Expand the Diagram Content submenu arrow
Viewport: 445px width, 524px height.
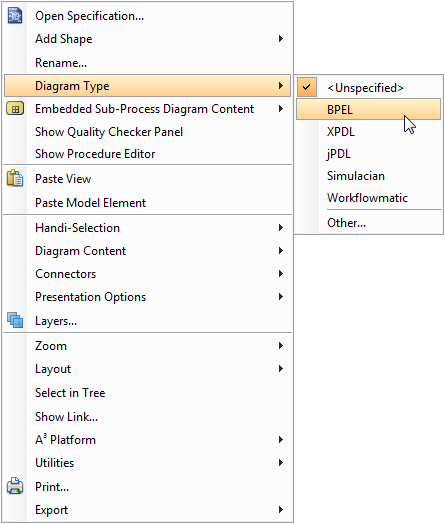tap(281, 251)
